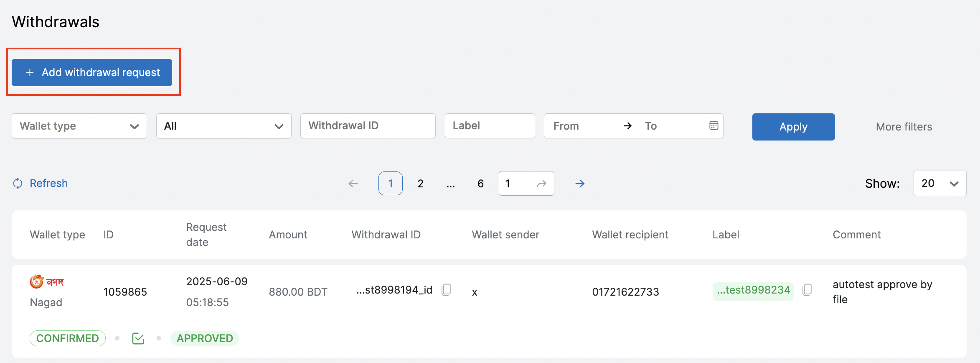980x363 pixels.
Task: Expand the All status dropdown
Action: coord(223,126)
